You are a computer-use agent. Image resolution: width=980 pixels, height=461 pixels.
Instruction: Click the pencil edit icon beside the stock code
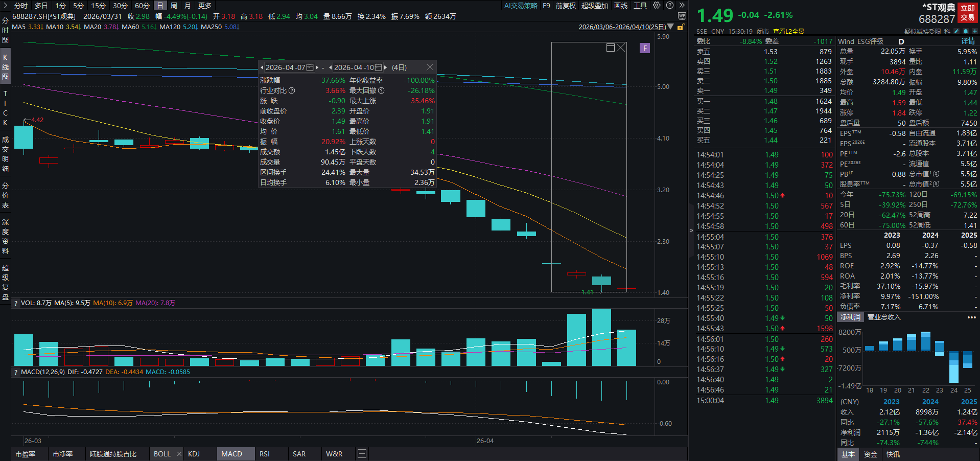tap(956, 31)
